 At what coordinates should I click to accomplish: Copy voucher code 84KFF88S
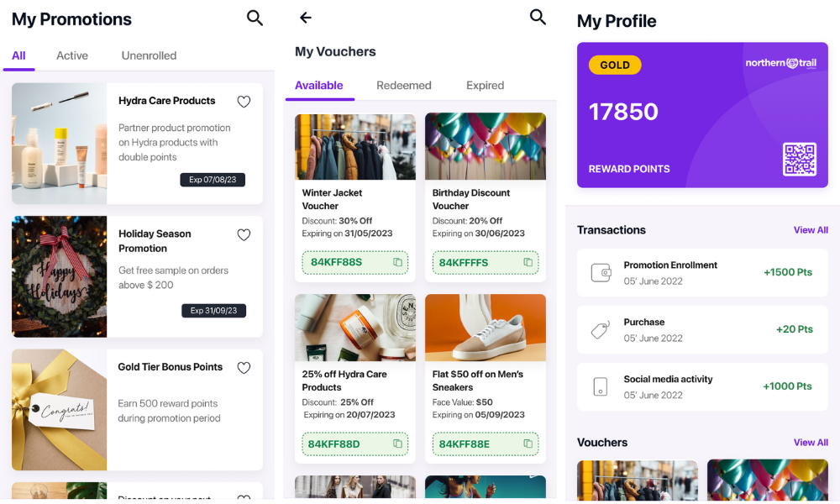click(397, 262)
